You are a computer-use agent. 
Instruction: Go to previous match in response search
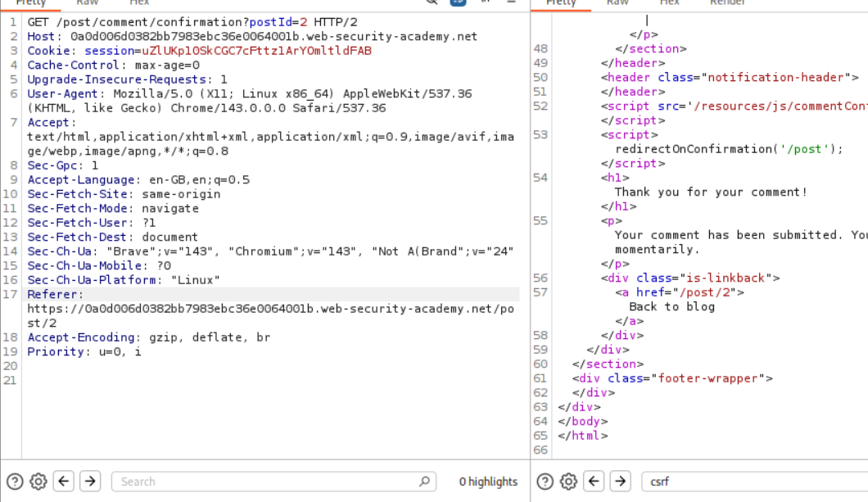tap(594, 482)
